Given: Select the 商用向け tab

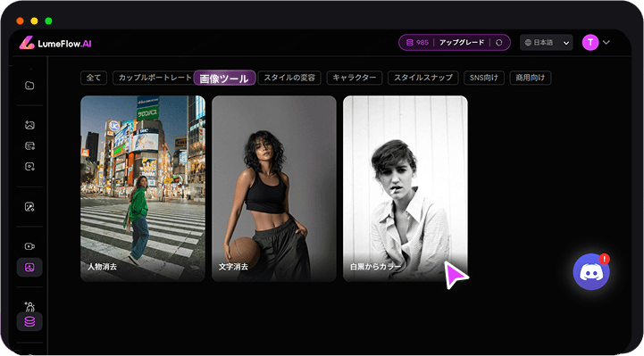Looking at the screenshot, I should [x=531, y=78].
